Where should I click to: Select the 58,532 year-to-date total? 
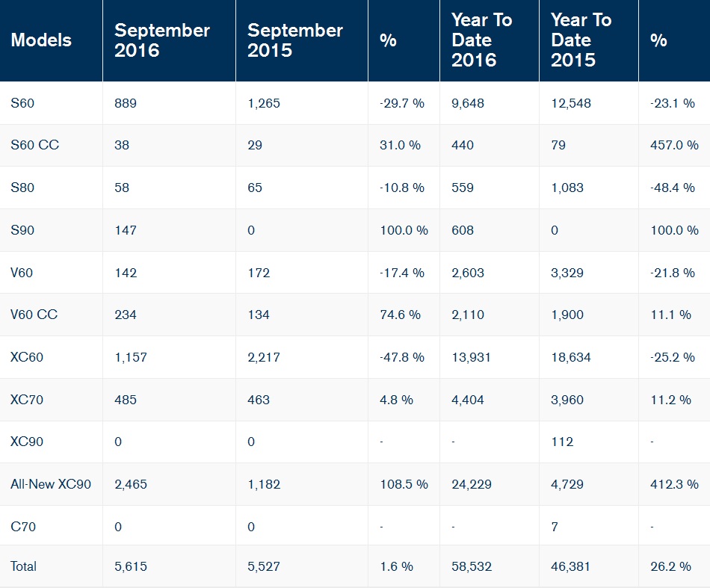click(472, 566)
